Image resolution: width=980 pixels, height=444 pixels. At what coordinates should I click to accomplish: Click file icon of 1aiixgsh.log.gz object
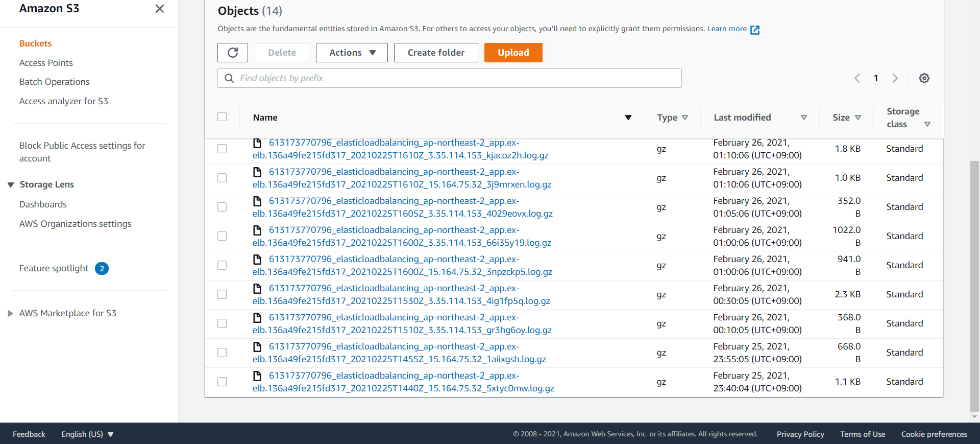[x=258, y=347]
